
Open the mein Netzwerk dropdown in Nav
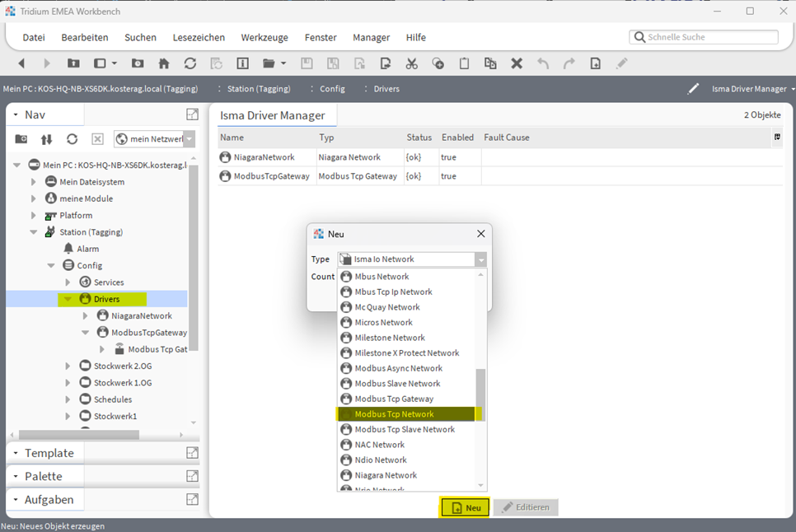pos(189,139)
